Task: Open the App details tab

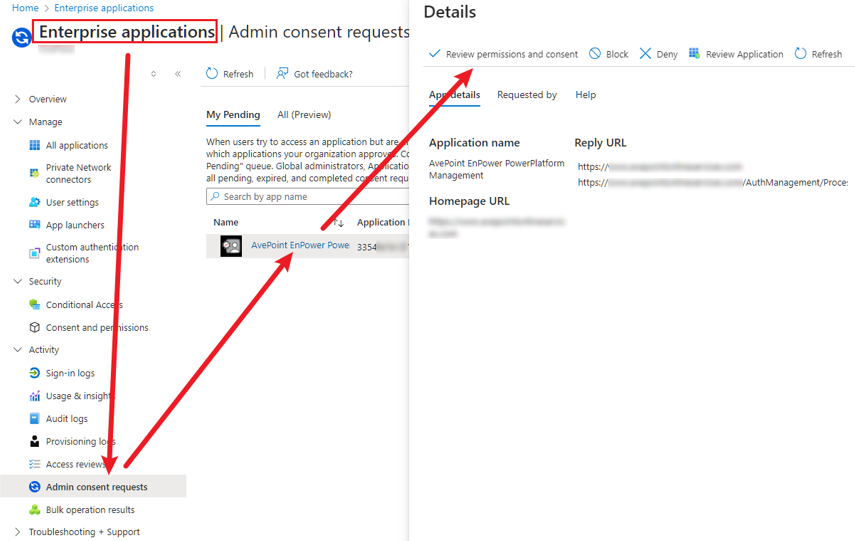Action: pos(454,94)
